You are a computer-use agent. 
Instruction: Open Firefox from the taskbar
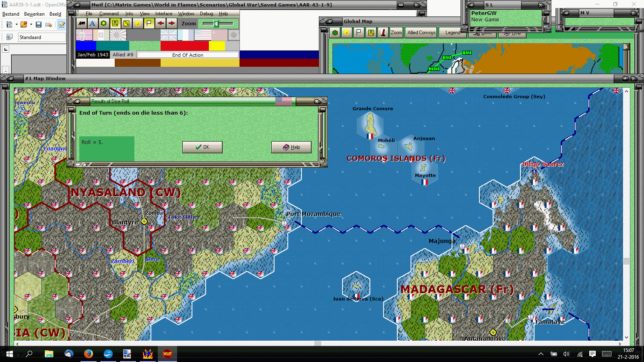[88, 354]
